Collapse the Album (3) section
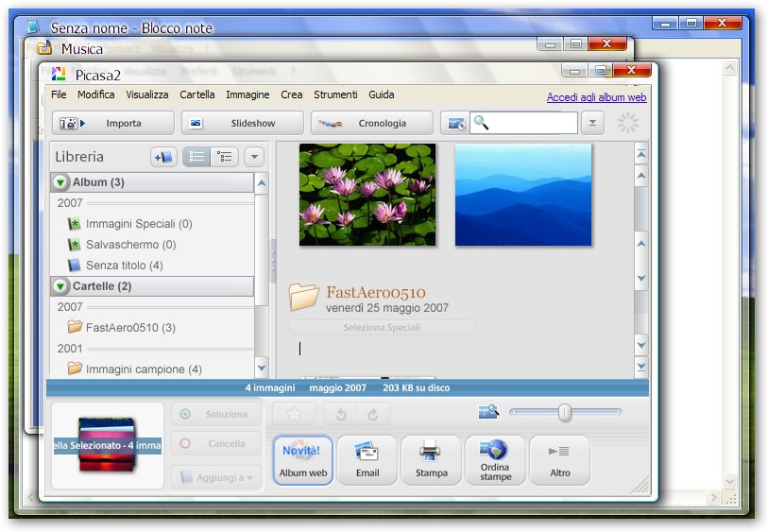 click(61, 182)
